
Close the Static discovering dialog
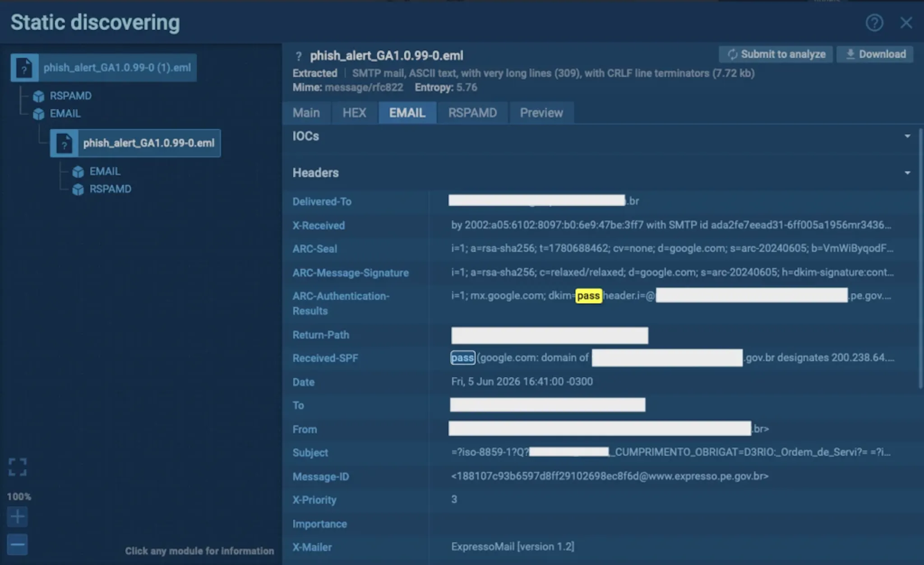pos(906,23)
